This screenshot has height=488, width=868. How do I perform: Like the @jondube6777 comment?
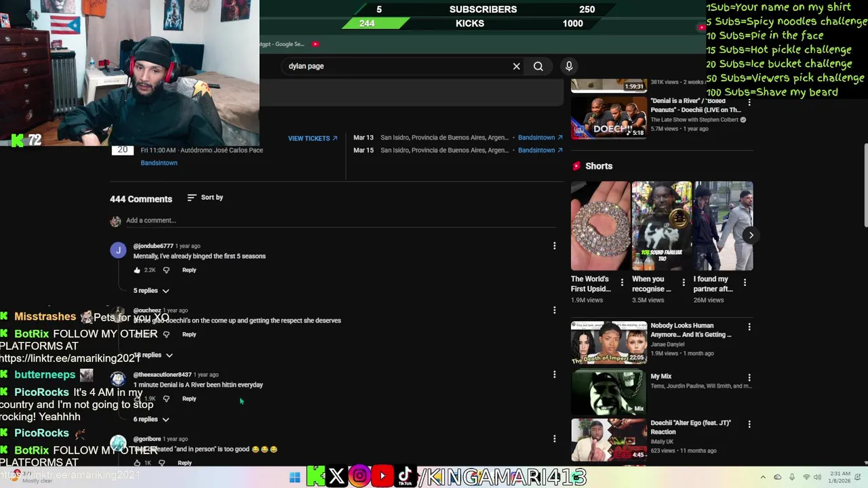(137, 270)
